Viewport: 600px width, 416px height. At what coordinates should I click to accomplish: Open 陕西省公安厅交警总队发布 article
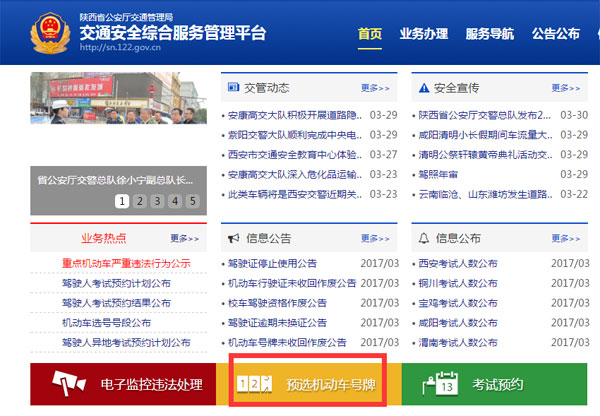[x=484, y=115]
